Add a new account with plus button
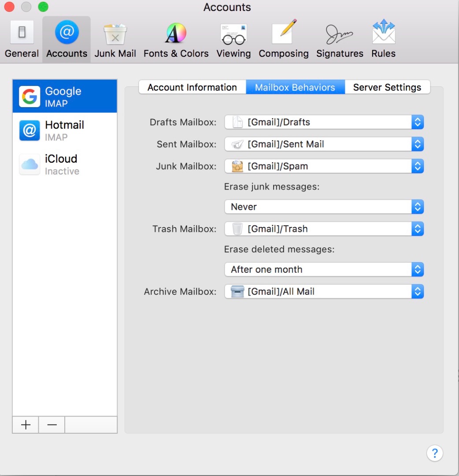The width and height of the screenshot is (459, 476). point(26,425)
